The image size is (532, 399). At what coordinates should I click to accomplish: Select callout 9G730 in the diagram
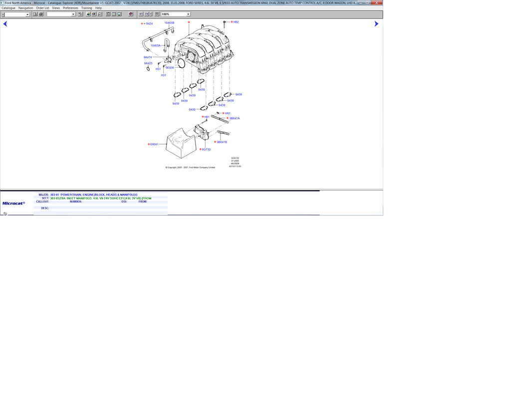(206, 150)
